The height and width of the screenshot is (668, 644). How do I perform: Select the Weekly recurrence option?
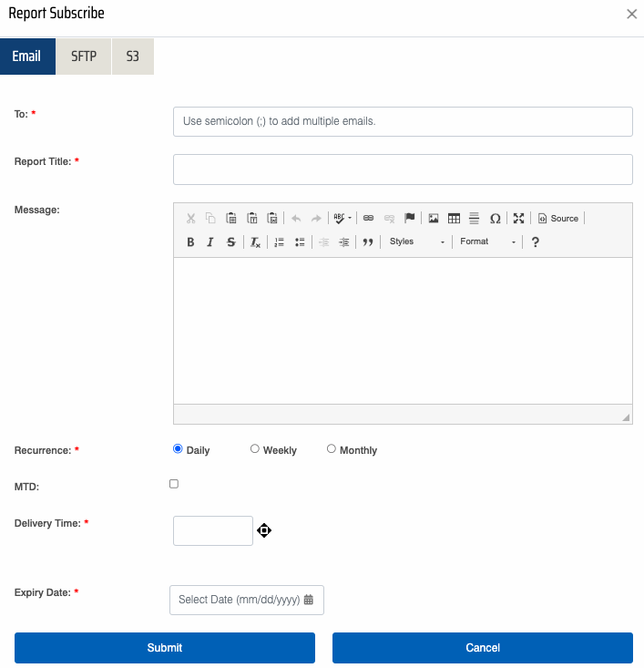[x=255, y=449]
